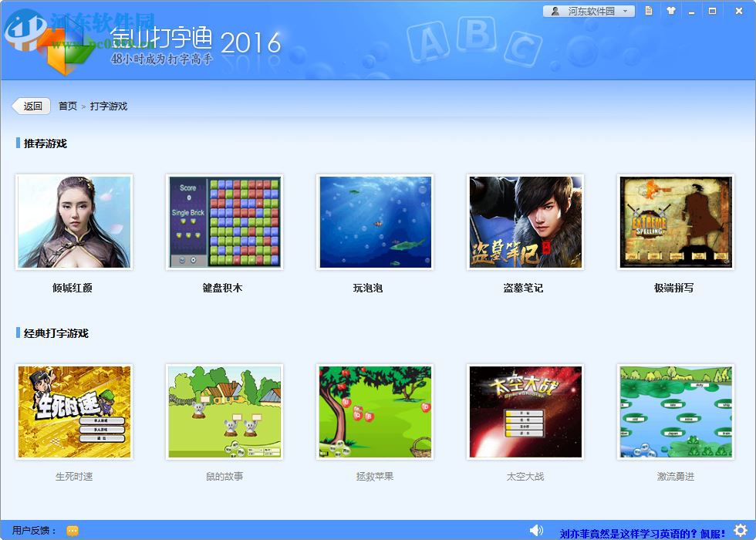The image size is (756, 540).
Task: Launch the 键盘积木 game
Action: pos(224,221)
